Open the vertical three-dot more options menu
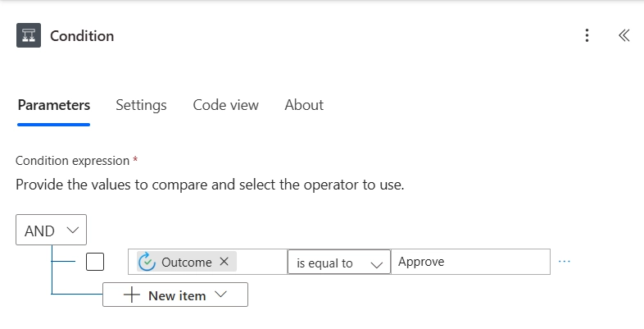This screenshot has width=644, height=329. click(587, 35)
